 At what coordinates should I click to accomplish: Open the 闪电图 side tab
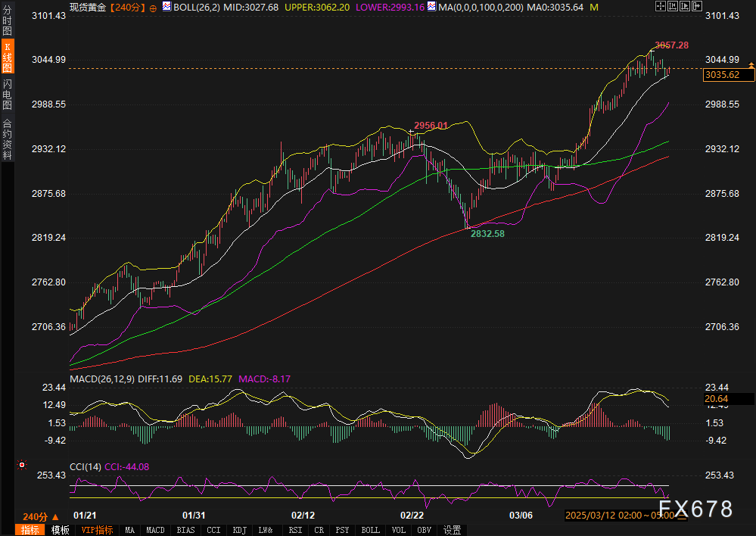(7, 95)
